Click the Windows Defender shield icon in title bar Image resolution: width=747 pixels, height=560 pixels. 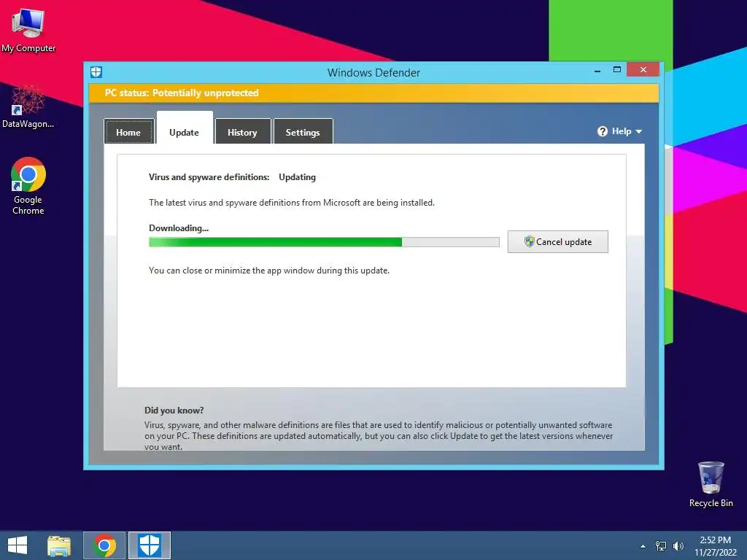[x=96, y=72]
